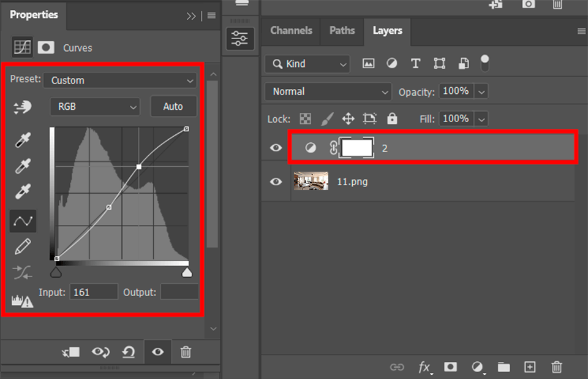
Task: Select the white layer mask thumbnail
Action: 356,148
